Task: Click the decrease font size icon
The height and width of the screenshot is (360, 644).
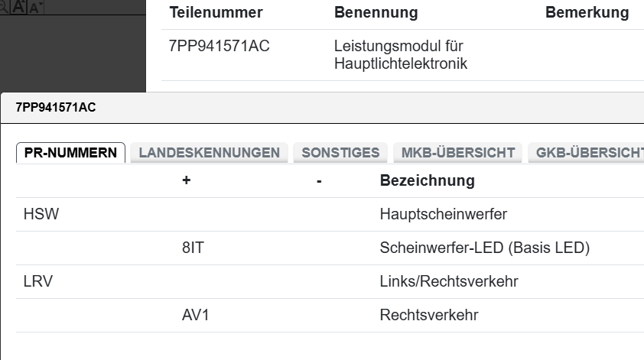Action: pyautogui.click(x=36, y=5)
